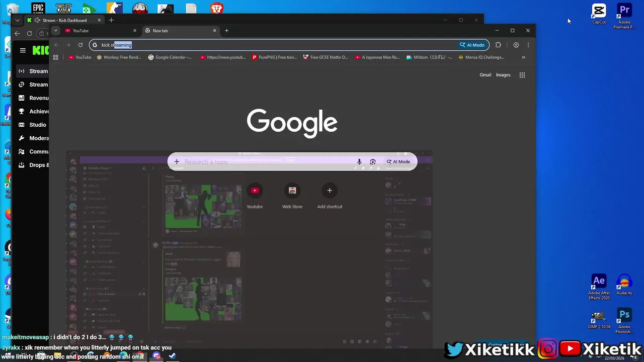Image resolution: width=644 pixels, height=362 pixels.
Task: Click the forward arrow in front Chrome window
Action: point(68,45)
